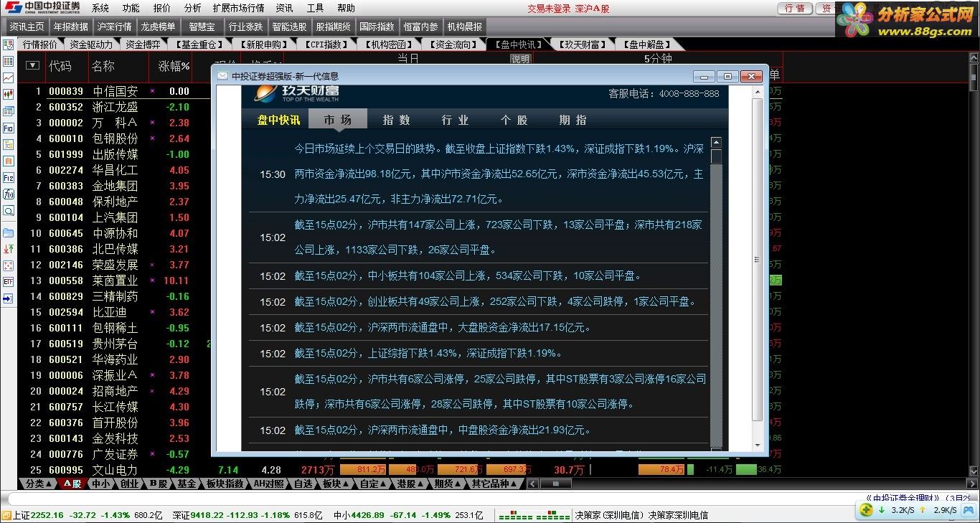Open the quote list icon in left sidebar
The width and height of the screenshot is (980, 523).
8,44
